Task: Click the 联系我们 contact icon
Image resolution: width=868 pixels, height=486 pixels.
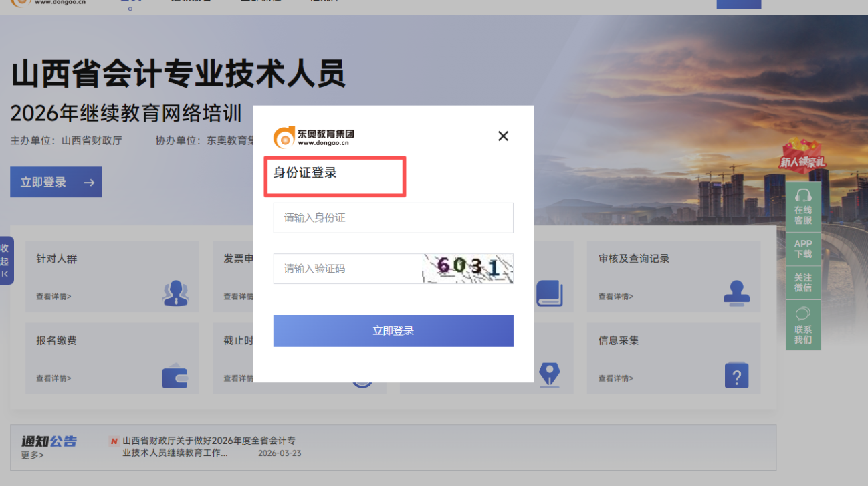Action: pos(802,326)
